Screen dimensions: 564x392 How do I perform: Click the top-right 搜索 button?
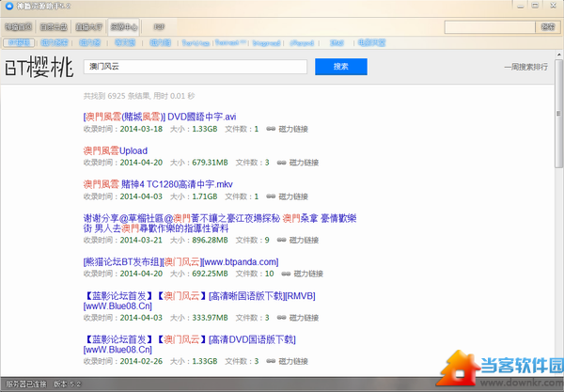tap(548, 27)
